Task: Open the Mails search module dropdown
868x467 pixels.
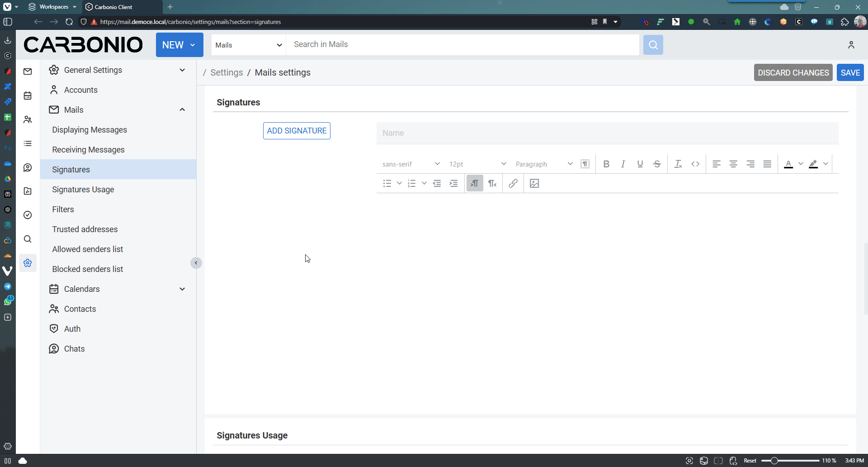Action: [249, 45]
